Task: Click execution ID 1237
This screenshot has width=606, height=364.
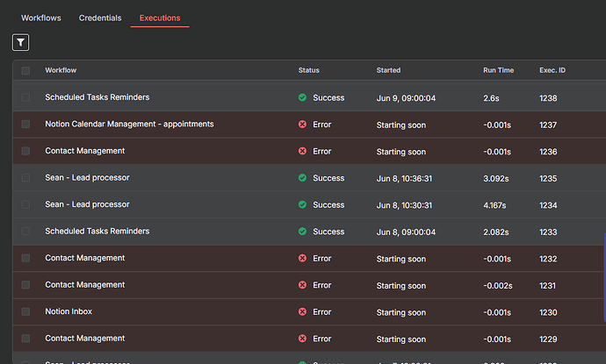Action: click(548, 125)
